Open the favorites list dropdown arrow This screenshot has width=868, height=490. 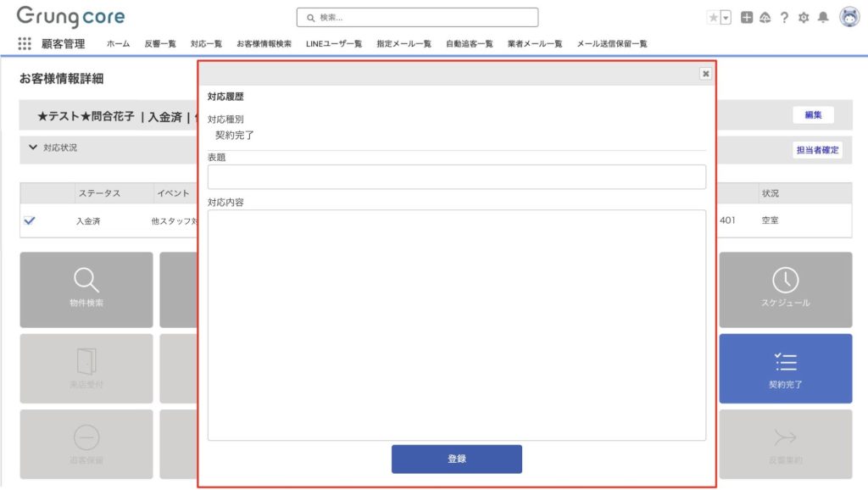click(x=726, y=18)
